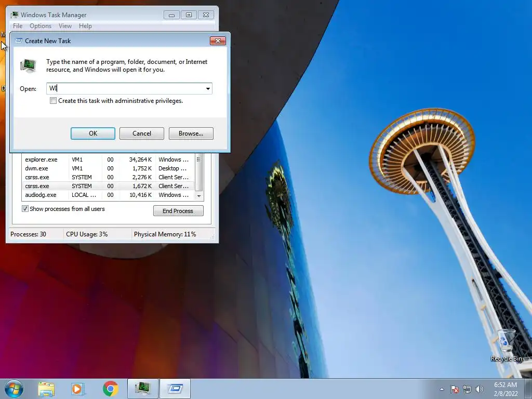Select csrss.exe row using 1,672 K
Image resolution: width=532 pixels, height=399 pixels.
click(108, 186)
